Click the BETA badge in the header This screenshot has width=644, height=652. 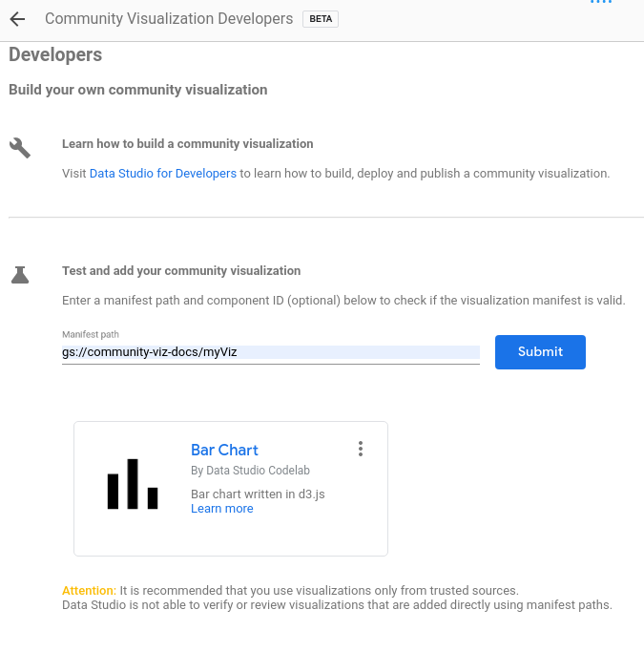pos(321,19)
